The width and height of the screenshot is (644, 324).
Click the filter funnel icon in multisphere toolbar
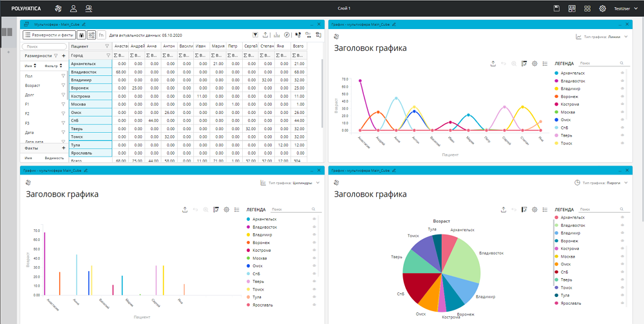256,35
